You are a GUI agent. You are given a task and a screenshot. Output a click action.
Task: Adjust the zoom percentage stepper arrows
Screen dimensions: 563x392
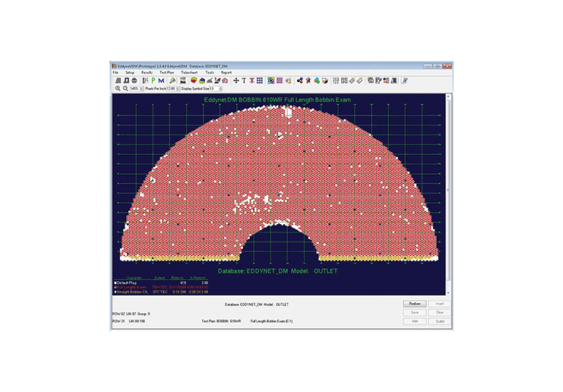point(141,88)
